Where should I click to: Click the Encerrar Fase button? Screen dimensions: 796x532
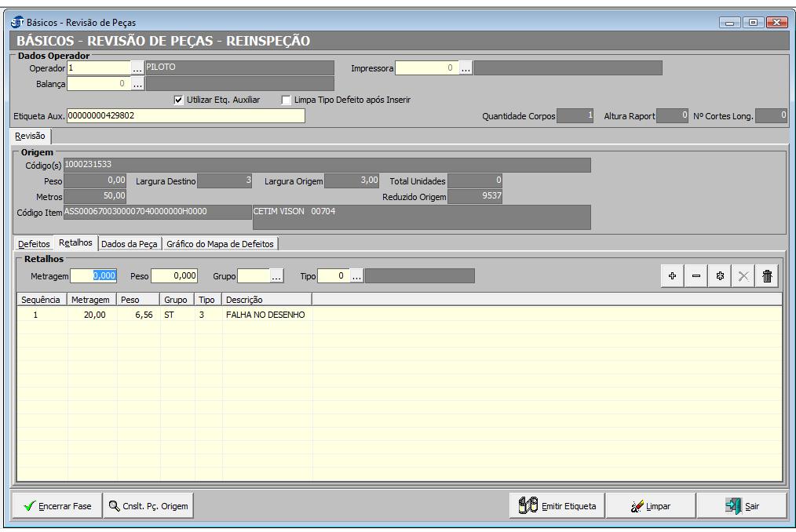pos(57,506)
